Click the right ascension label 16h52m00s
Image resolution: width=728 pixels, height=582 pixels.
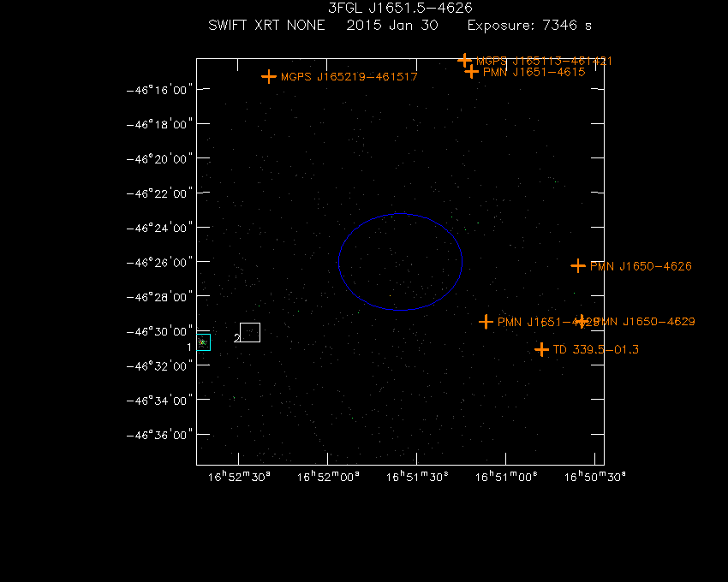coord(328,477)
